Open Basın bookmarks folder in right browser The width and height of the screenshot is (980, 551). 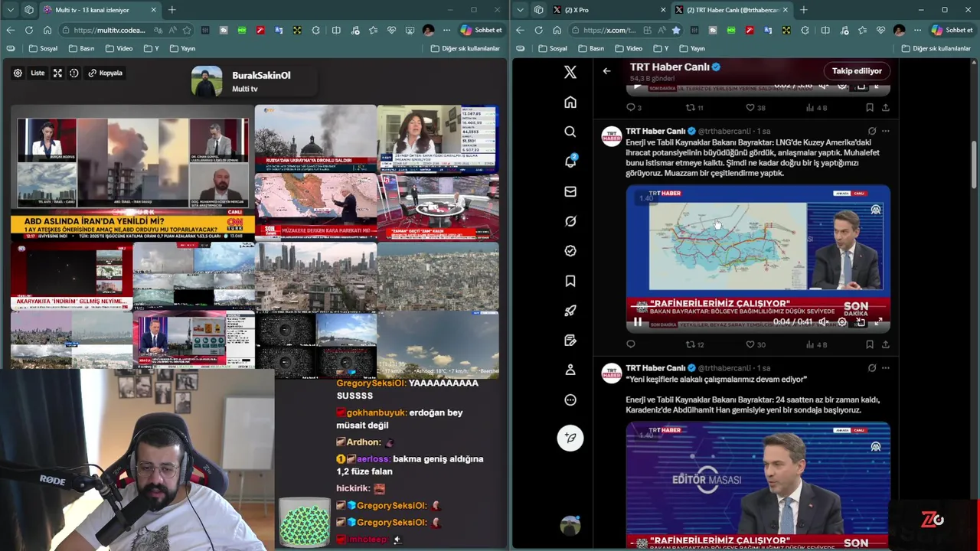point(591,48)
